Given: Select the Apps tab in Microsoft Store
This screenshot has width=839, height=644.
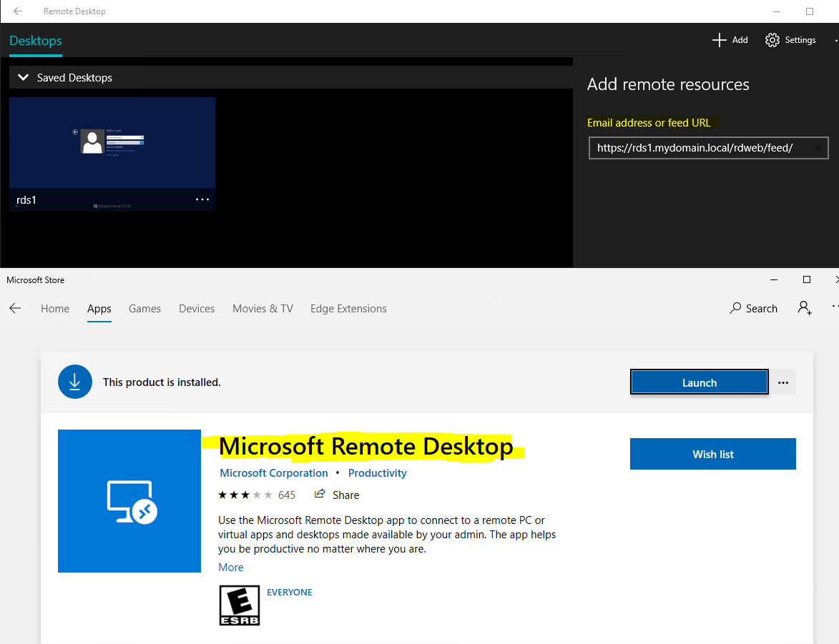Looking at the screenshot, I should point(99,309).
